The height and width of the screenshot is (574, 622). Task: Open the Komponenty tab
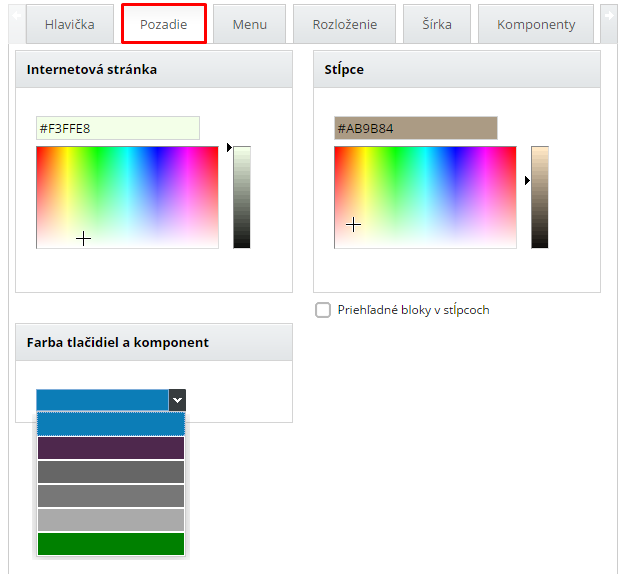[536, 24]
